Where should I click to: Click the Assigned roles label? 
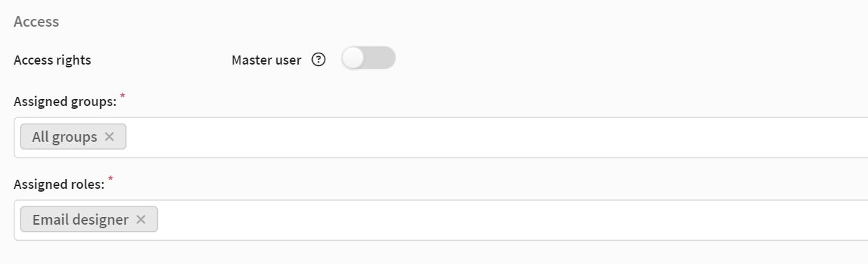tap(59, 185)
